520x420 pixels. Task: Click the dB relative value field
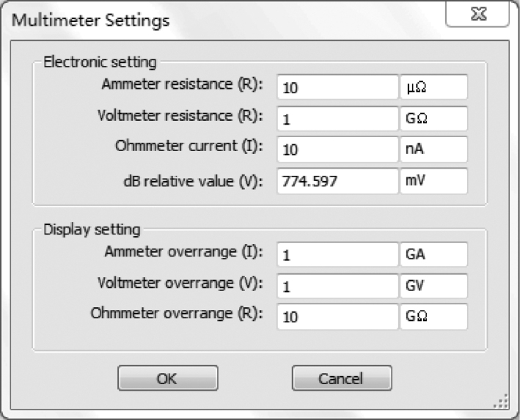pyautogui.click(x=338, y=181)
